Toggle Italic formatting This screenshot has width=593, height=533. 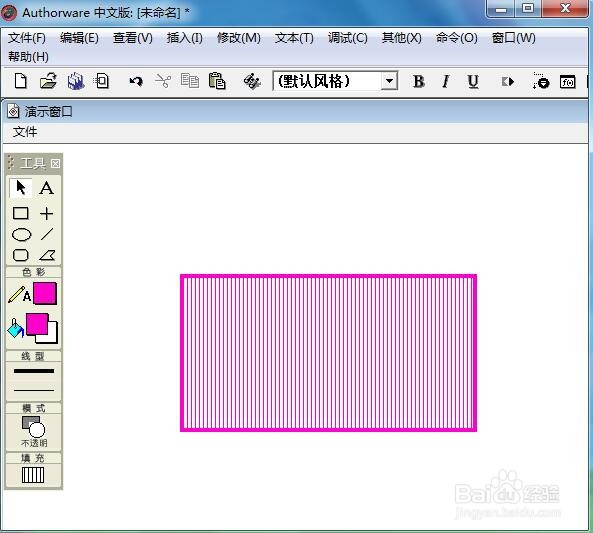click(446, 81)
